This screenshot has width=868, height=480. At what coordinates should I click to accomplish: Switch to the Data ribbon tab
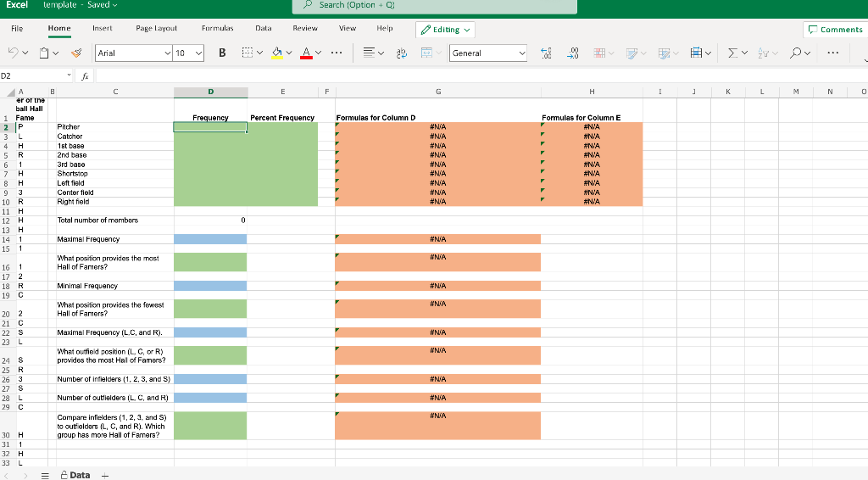point(263,28)
